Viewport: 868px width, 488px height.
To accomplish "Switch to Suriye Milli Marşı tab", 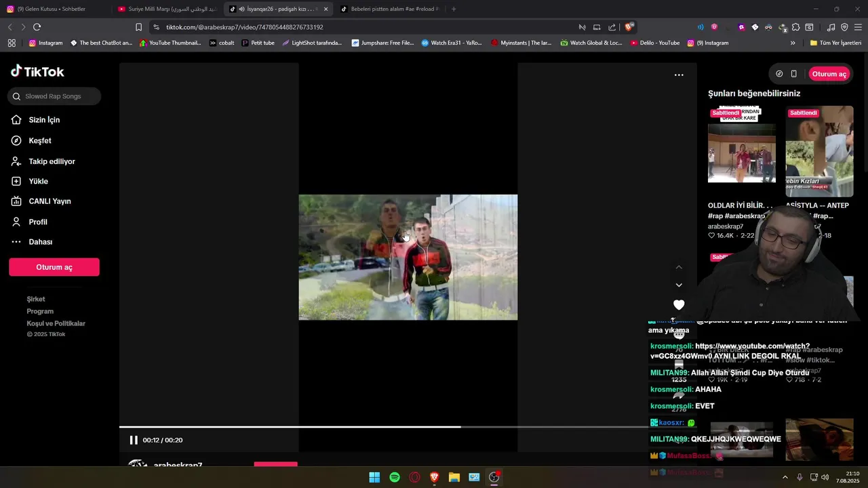I will tap(167, 9).
